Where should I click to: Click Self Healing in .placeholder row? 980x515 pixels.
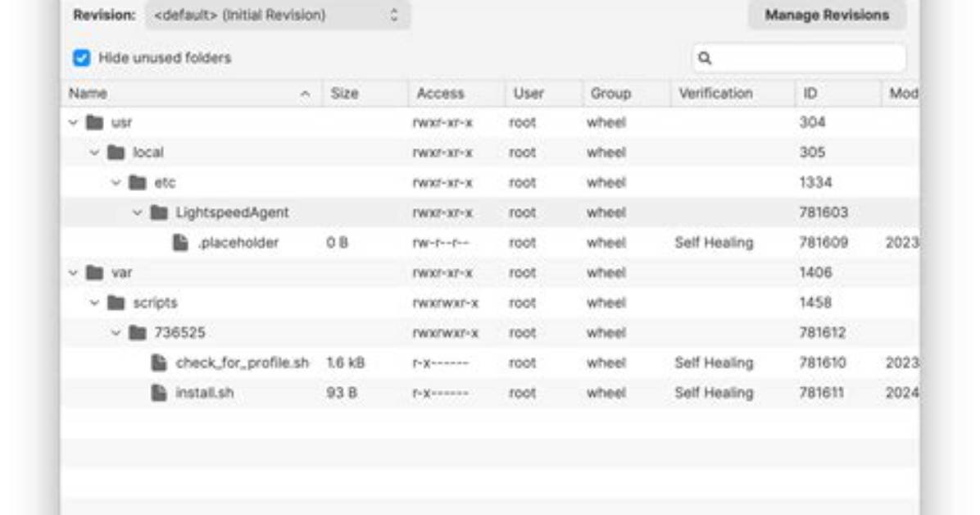[x=714, y=243]
